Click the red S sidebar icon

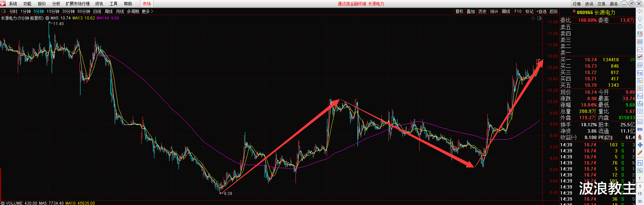640,137
